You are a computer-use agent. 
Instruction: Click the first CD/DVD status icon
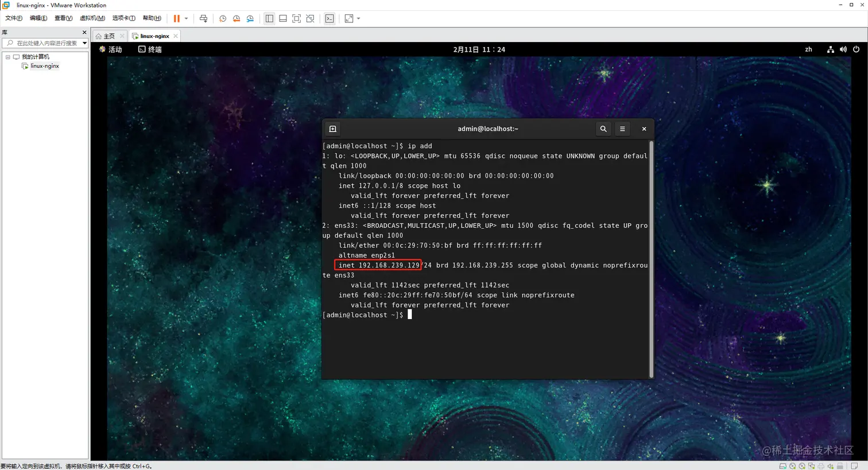(792, 466)
